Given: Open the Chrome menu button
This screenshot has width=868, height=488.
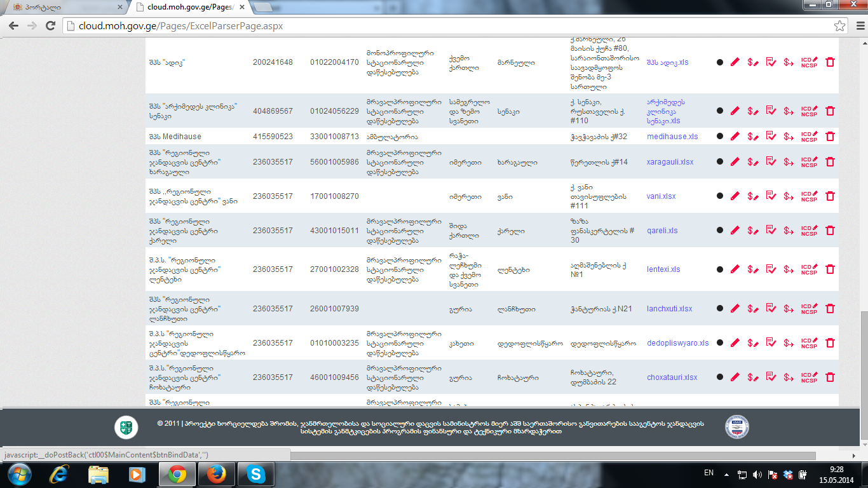Looking at the screenshot, I should (858, 26).
